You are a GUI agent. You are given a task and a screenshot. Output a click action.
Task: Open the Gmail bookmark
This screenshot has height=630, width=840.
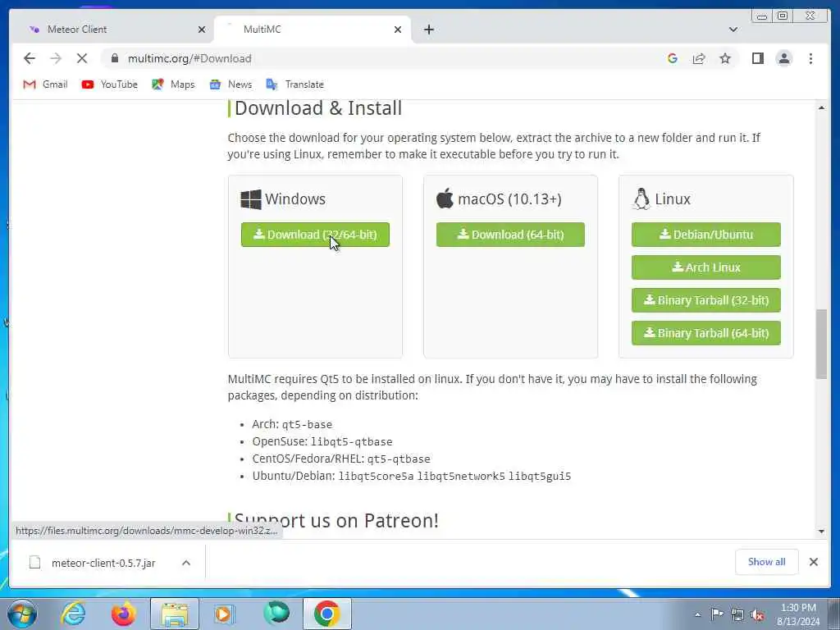click(x=46, y=84)
